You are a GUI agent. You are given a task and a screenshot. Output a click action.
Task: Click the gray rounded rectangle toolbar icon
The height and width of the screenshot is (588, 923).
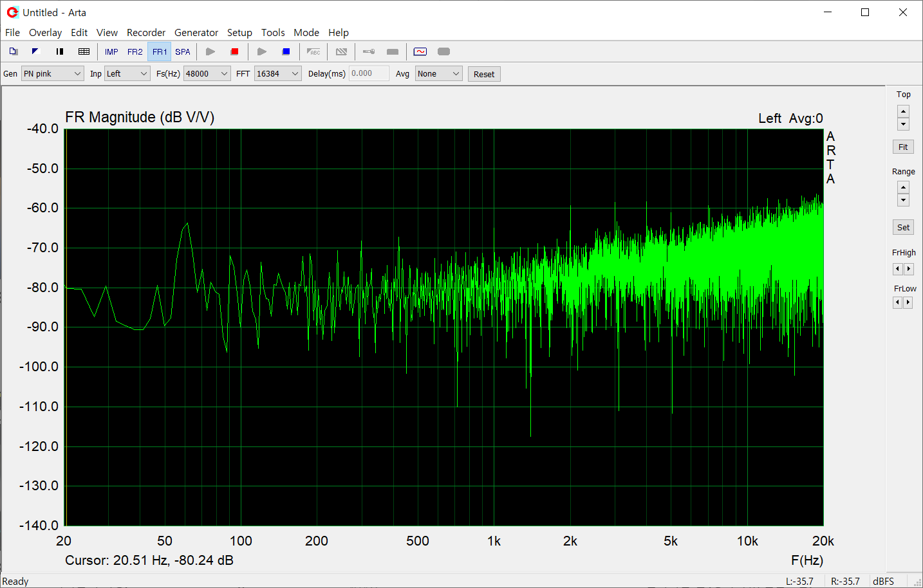pos(443,51)
